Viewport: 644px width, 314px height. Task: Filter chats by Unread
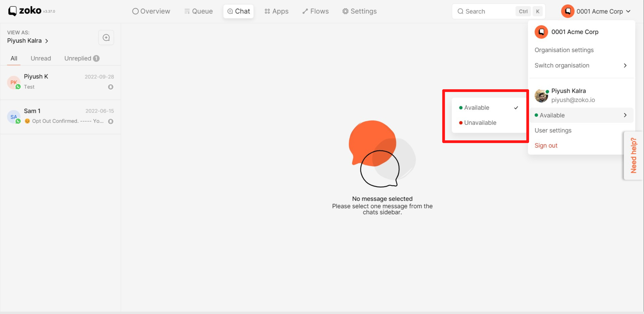tap(41, 58)
